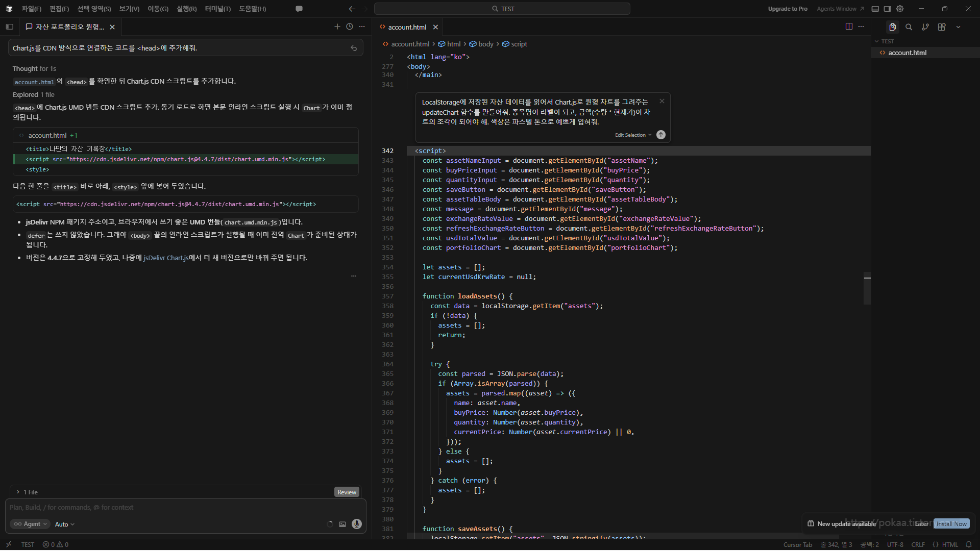The height and width of the screenshot is (551, 980).
Task: Open notifications bell icon
Action: coord(969,544)
